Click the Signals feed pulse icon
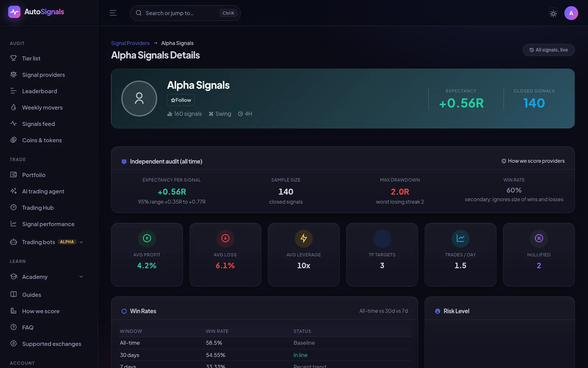The width and height of the screenshot is (588, 368). (x=14, y=124)
